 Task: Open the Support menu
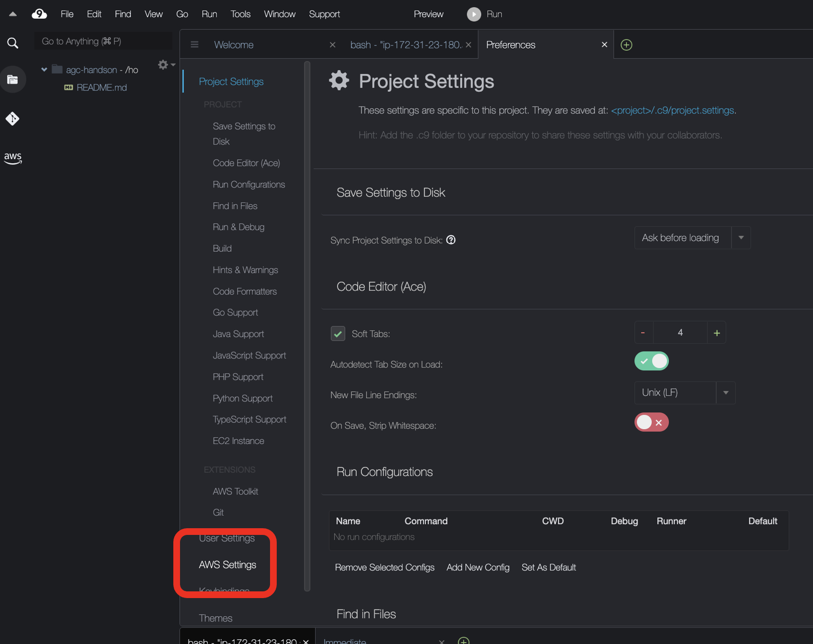325,14
